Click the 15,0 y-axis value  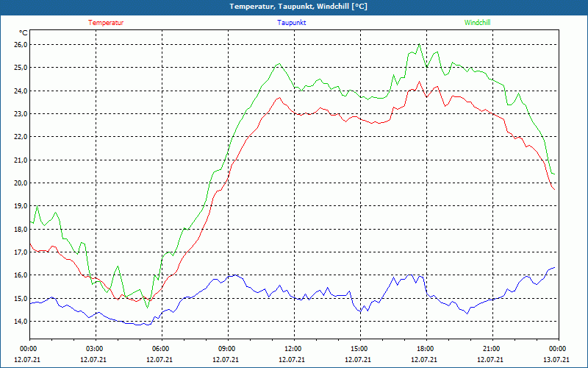pos(21,298)
